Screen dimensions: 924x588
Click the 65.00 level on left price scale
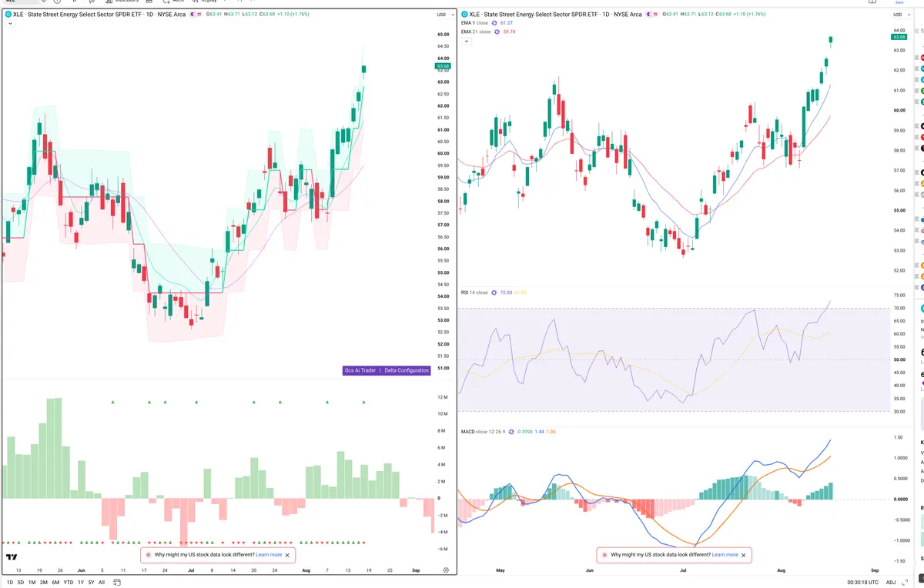444,35
